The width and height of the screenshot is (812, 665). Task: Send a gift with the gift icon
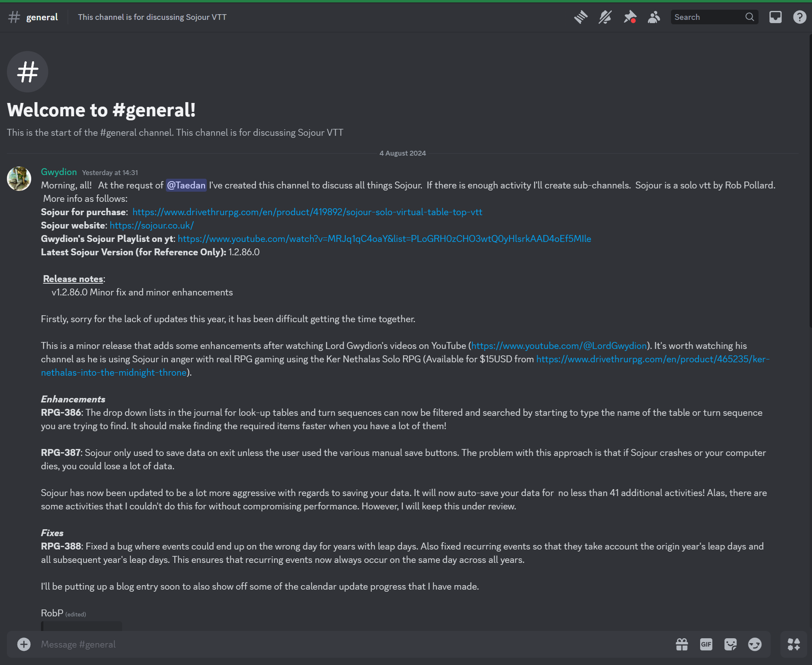coord(682,644)
